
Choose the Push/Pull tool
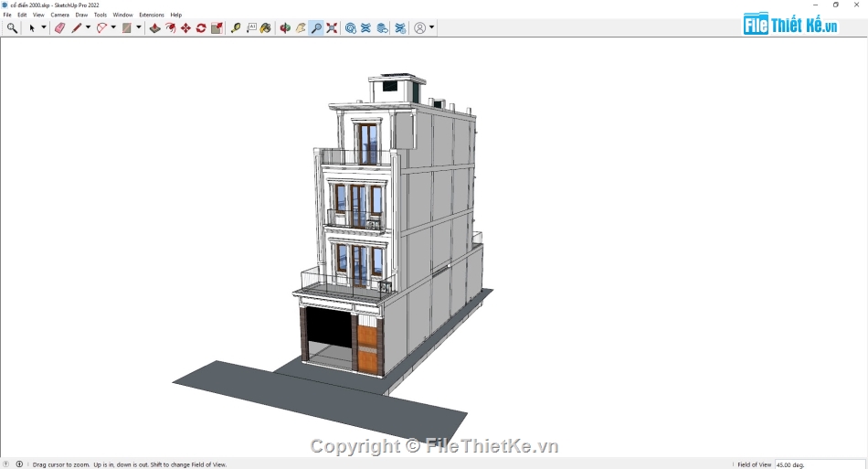(155, 27)
